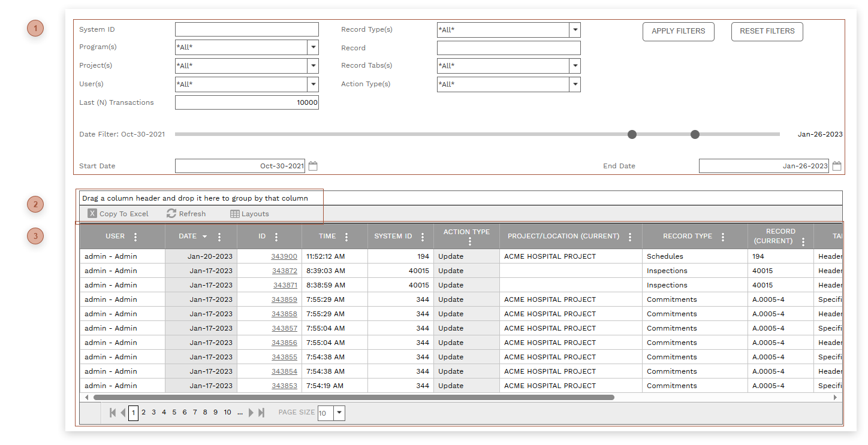Open the Program(s) filter dropdown
Screen dimensions: 868x445
point(312,47)
